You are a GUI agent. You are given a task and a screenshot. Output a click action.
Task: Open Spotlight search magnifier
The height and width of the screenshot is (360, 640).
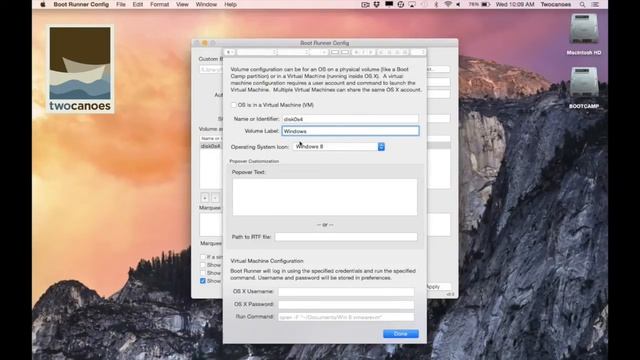[582, 4]
